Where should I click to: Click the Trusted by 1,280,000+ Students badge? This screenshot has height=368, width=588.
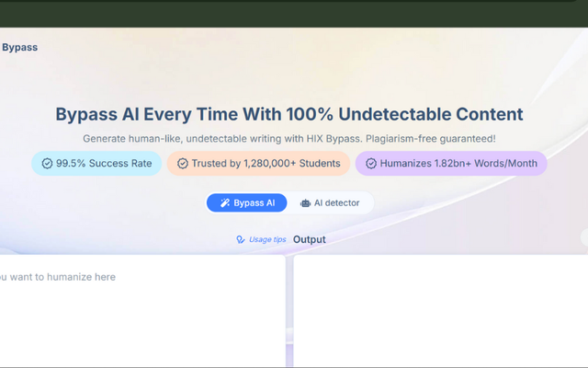tap(258, 164)
